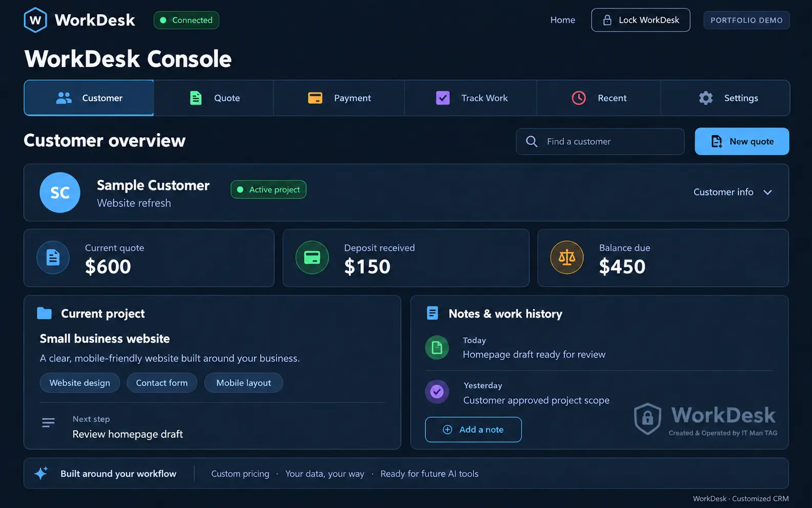Click the sparkle icon beside Built around your workflow

coord(41,473)
